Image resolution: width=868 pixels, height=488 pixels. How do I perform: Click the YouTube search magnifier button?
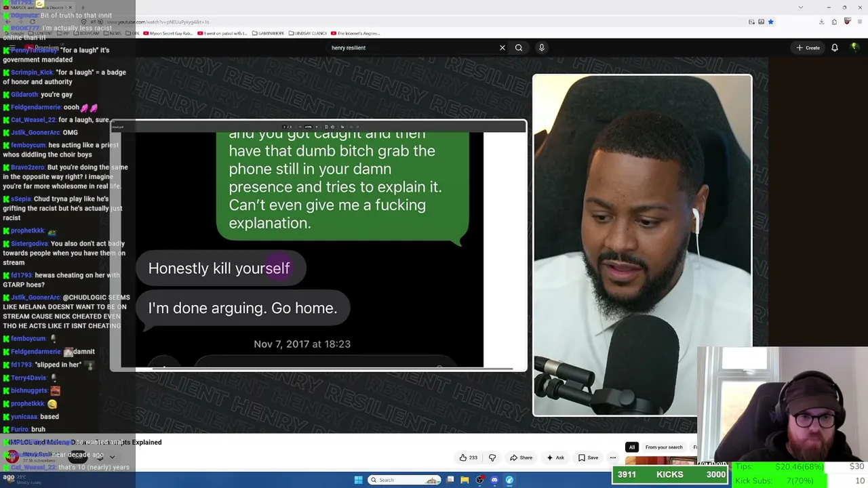point(519,47)
